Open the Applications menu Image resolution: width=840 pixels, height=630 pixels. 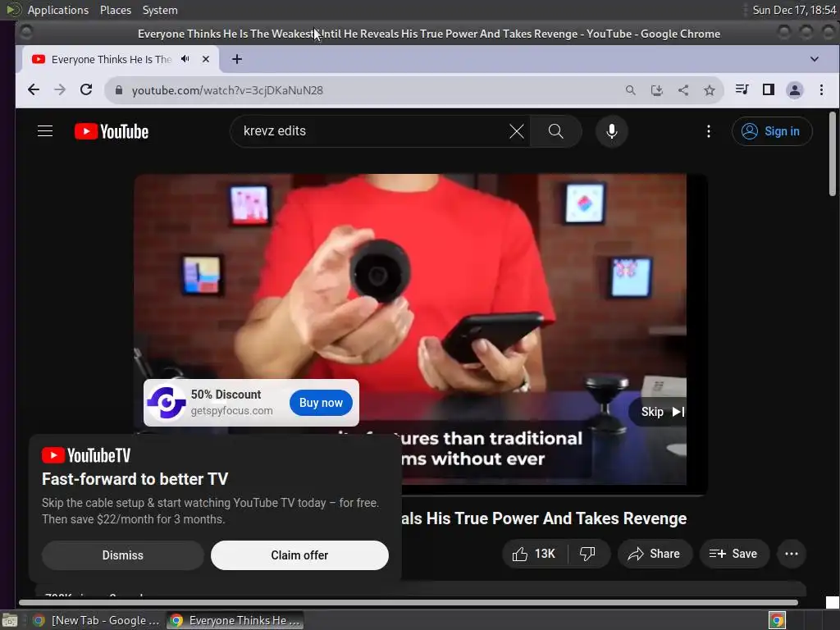[58, 10]
